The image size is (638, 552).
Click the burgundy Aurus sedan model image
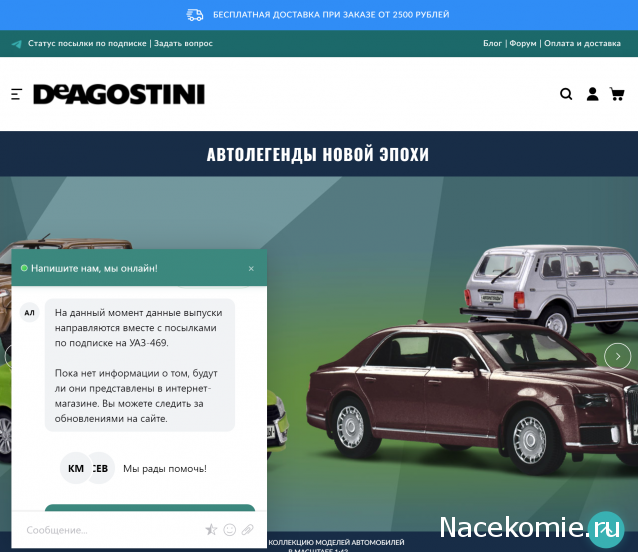[x=472, y=397]
